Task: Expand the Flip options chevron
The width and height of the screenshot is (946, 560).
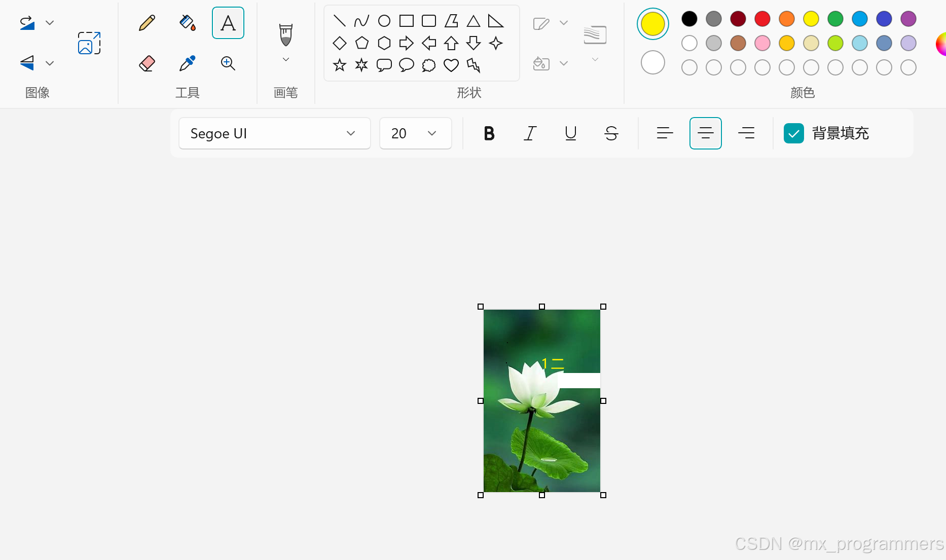Action: tap(50, 63)
